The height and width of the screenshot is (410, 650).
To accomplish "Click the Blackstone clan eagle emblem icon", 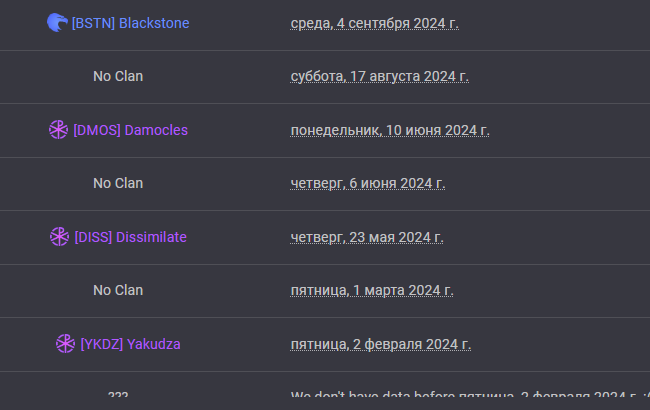I will pyautogui.click(x=57, y=22).
